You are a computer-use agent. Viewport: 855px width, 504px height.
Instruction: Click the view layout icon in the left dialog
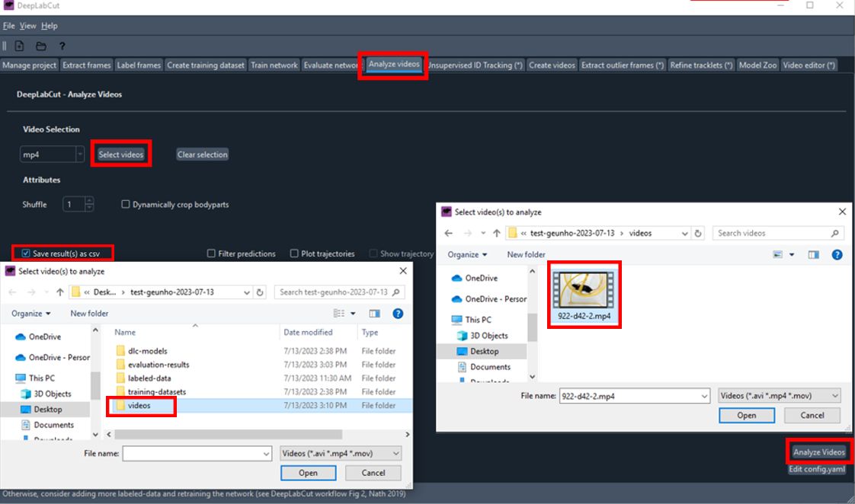click(x=338, y=314)
